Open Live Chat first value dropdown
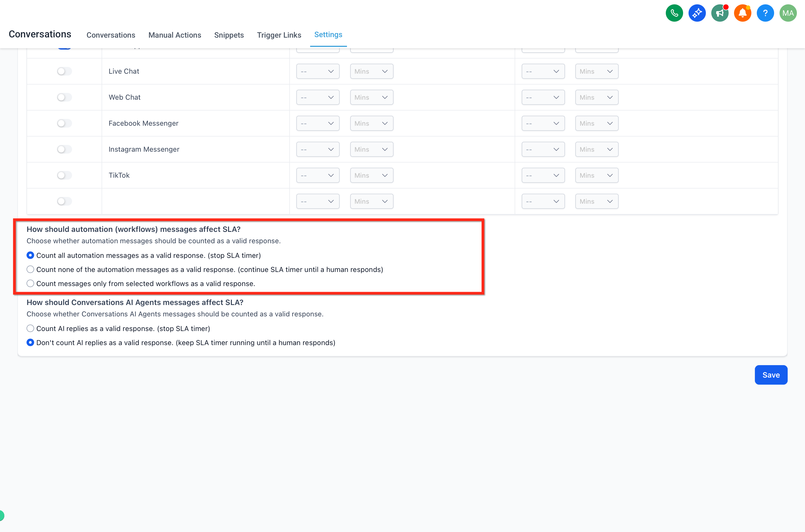The height and width of the screenshot is (532, 805). [x=317, y=71]
